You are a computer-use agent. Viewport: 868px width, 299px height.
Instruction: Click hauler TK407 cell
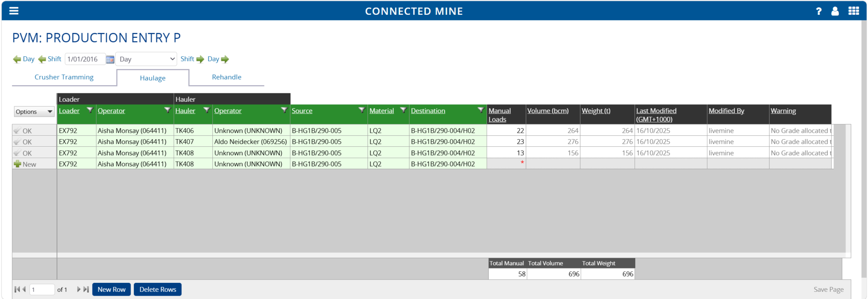(193, 142)
